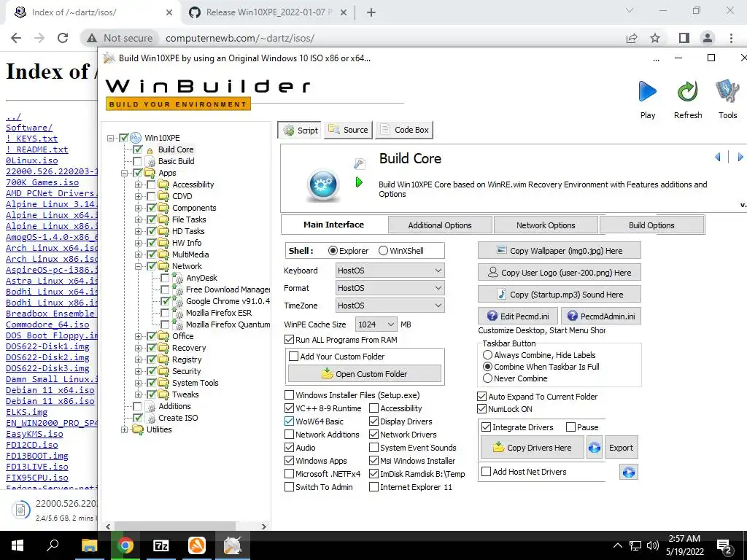The image size is (747, 560).
Task: Toggle Run ALL Programs From RAM checkbox
Action: (289, 340)
